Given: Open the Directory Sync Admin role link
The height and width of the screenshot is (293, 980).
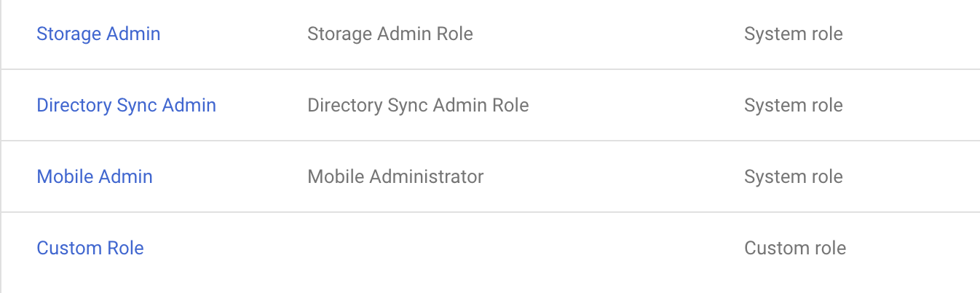Looking at the screenshot, I should [126, 105].
